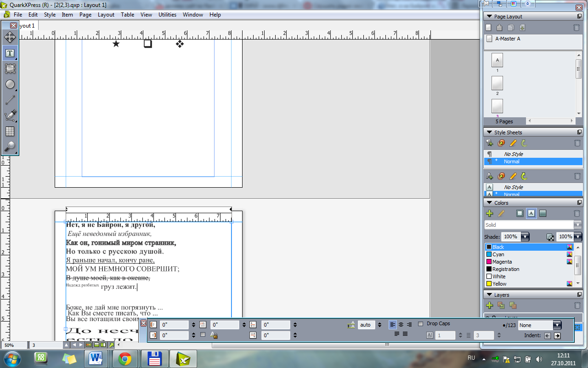This screenshot has width=588, height=368.
Task: Open Microsoft Word from taskbar
Action: tap(96, 358)
